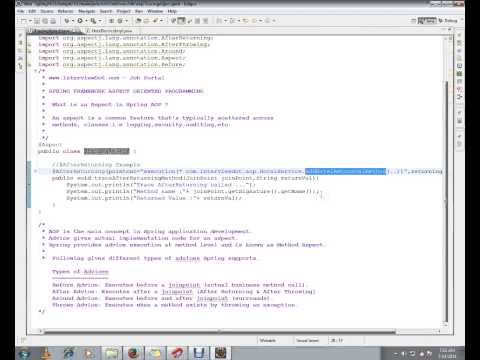The width and height of the screenshot is (480, 360).
Task: Click the green Run button icon
Action: click(80, 21)
